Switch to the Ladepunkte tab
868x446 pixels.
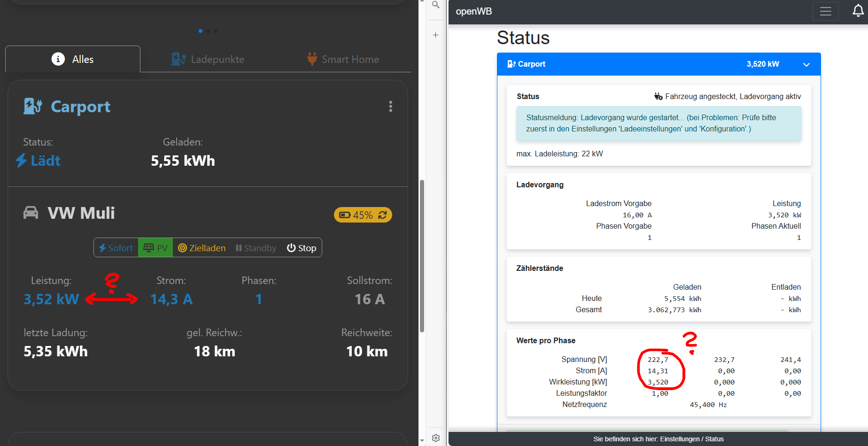tap(208, 59)
